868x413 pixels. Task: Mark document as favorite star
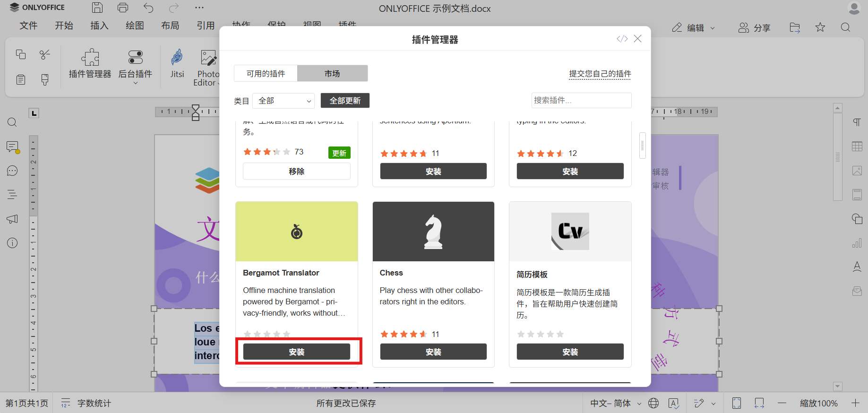coord(820,27)
